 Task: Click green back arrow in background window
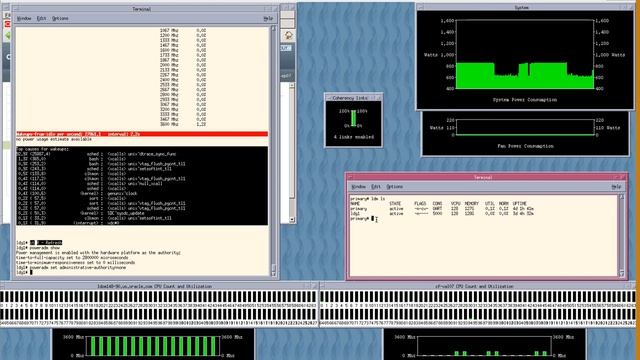pos(7,36)
